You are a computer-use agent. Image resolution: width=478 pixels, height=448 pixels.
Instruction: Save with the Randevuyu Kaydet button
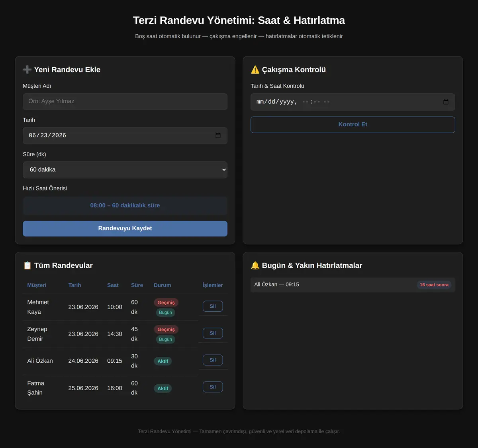pos(125,228)
